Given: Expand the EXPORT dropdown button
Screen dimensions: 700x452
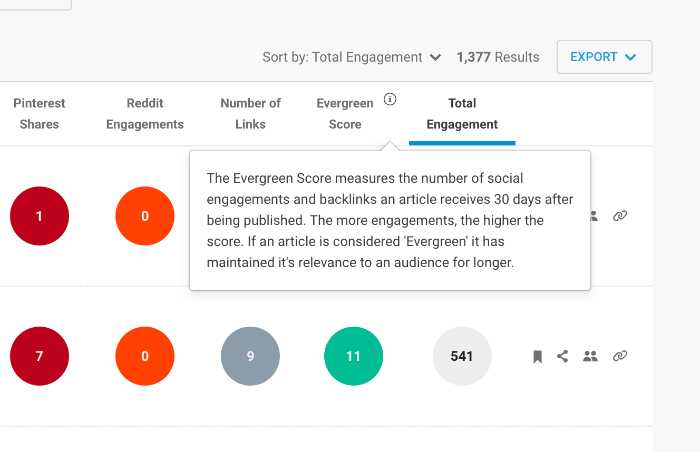Looking at the screenshot, I should point(604,57).
